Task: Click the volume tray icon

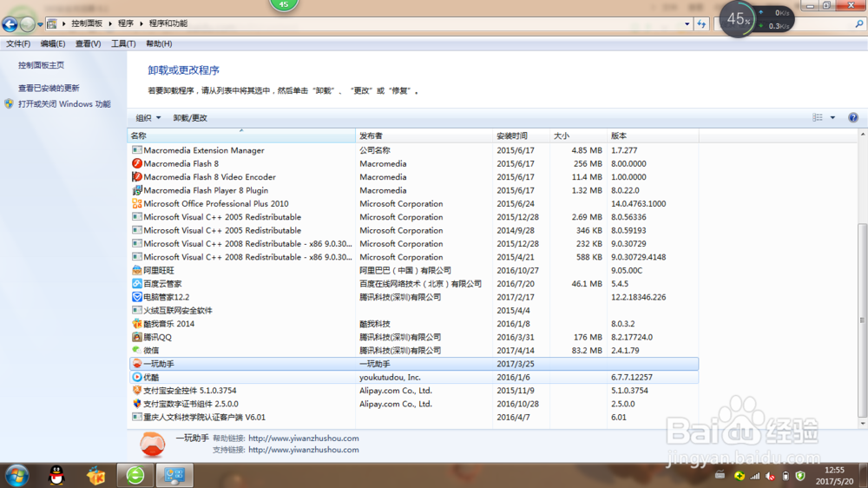Action: (x=770, y=476)
